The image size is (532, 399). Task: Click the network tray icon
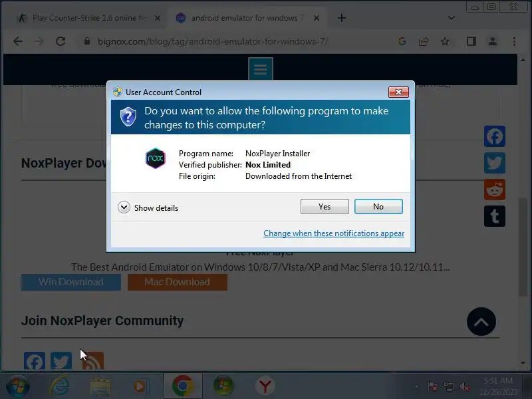[448, 386]
